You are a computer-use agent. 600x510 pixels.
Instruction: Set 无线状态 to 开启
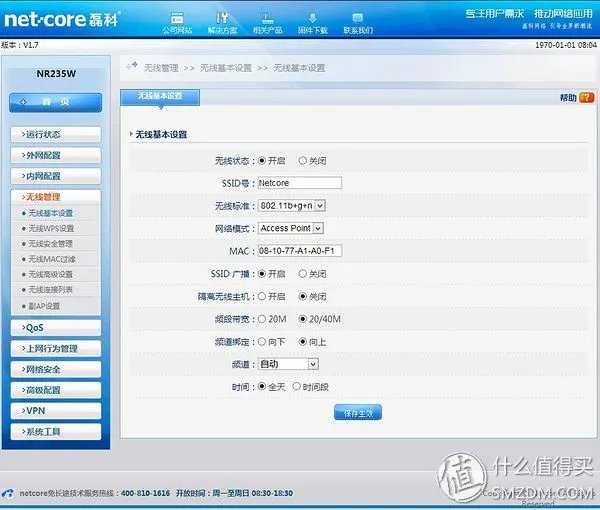(x=262, y=161)
